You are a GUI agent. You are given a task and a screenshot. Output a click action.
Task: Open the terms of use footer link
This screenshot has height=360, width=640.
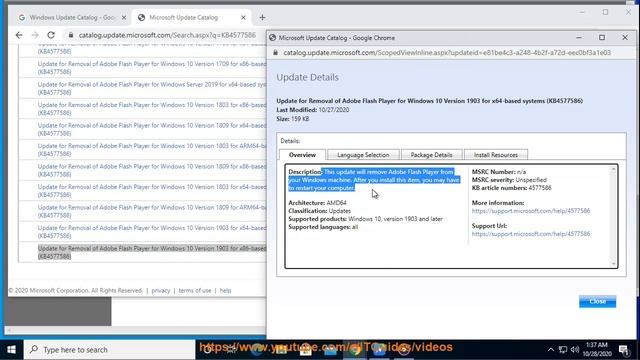pyautogui.click(x=195, y=291)
